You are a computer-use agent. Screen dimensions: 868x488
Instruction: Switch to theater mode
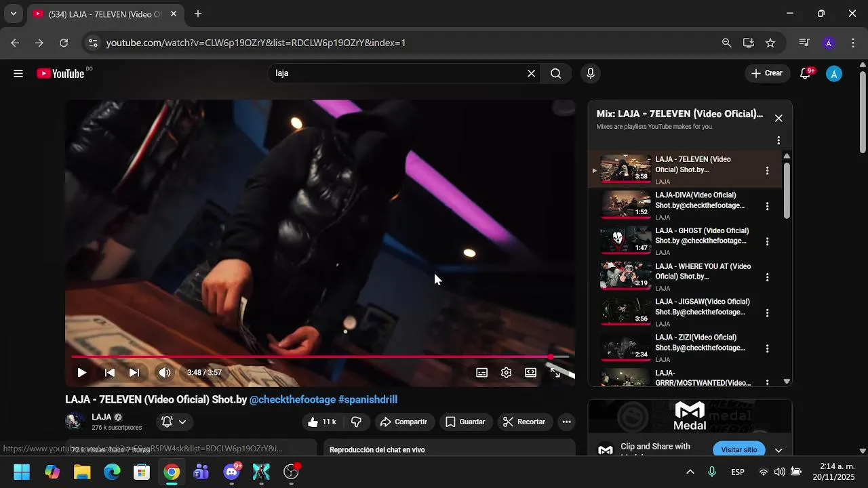pos(530,372)
